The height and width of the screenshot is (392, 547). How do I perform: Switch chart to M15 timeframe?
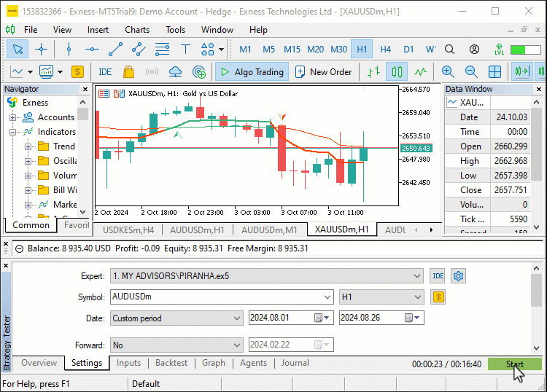pos(292,49)
